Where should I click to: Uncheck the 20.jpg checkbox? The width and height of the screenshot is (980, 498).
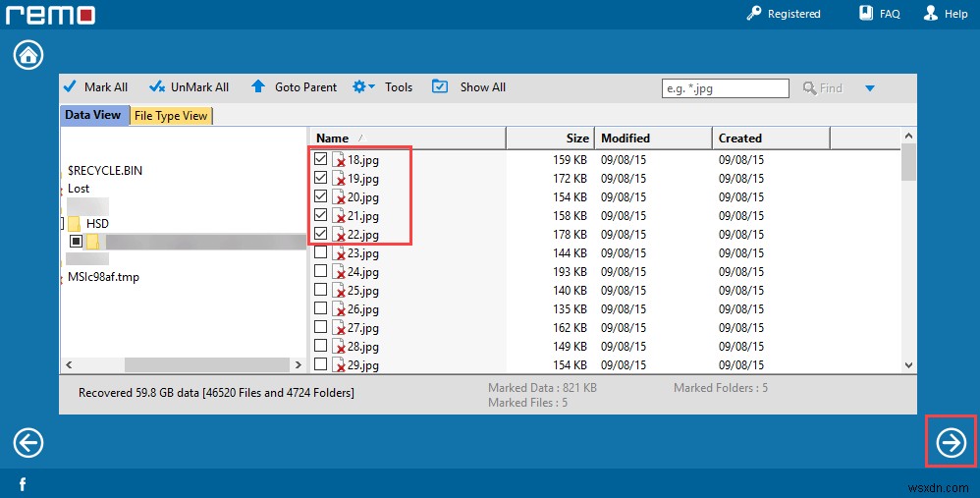point(321,196)
